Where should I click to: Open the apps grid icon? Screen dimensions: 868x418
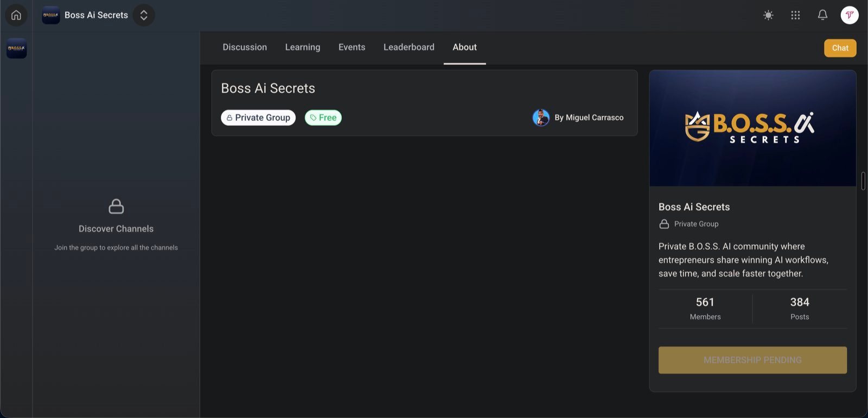pos(795,15)
